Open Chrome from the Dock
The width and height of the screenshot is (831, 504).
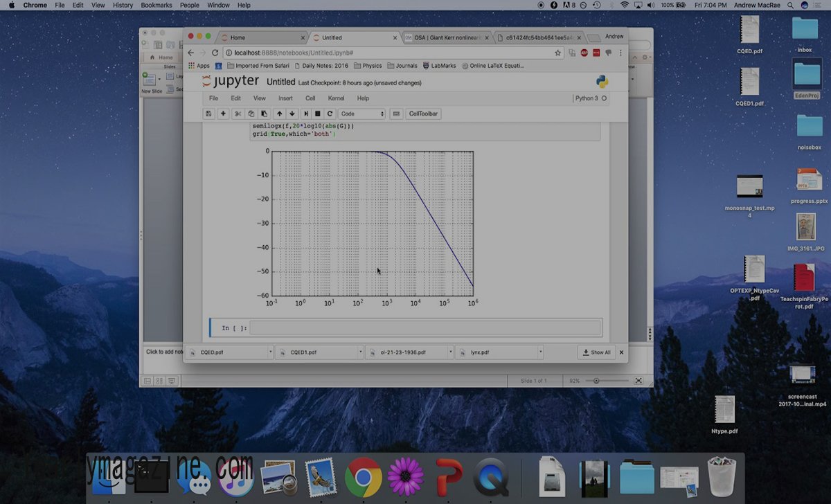point(363,477)
